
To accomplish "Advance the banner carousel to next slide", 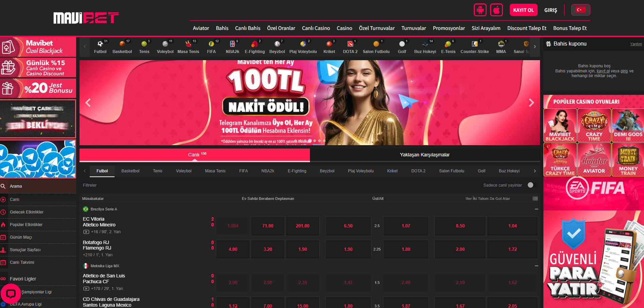I will (531, 103).
